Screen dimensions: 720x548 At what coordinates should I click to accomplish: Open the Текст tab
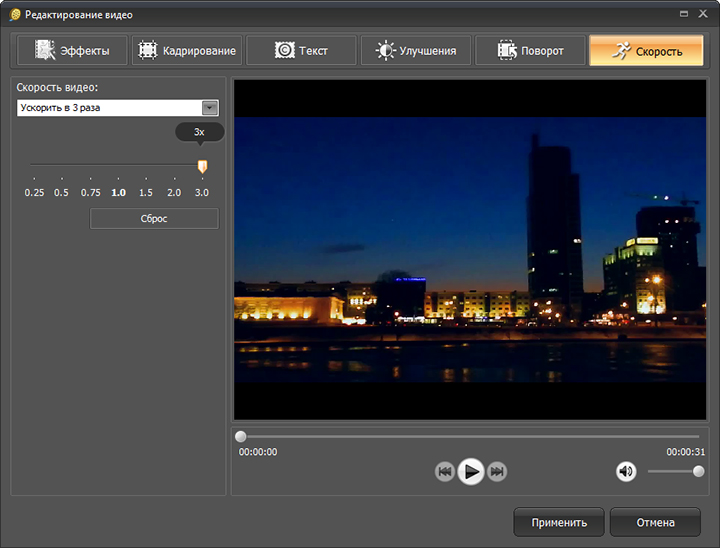tap(301, 51)
